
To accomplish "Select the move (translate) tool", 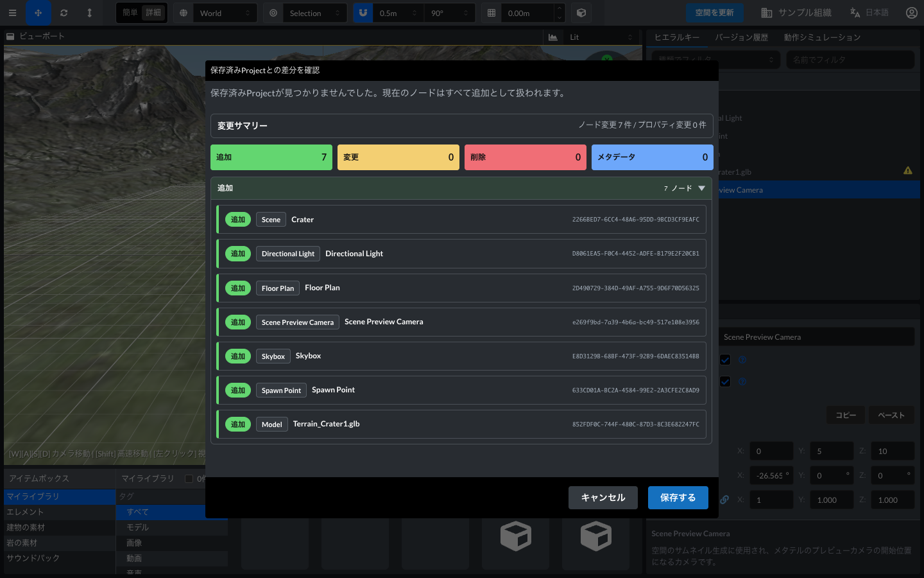I will click(38, 13).
